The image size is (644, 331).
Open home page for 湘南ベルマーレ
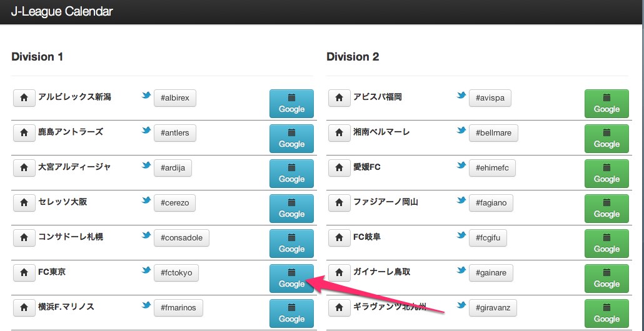(x=340, y=133)
